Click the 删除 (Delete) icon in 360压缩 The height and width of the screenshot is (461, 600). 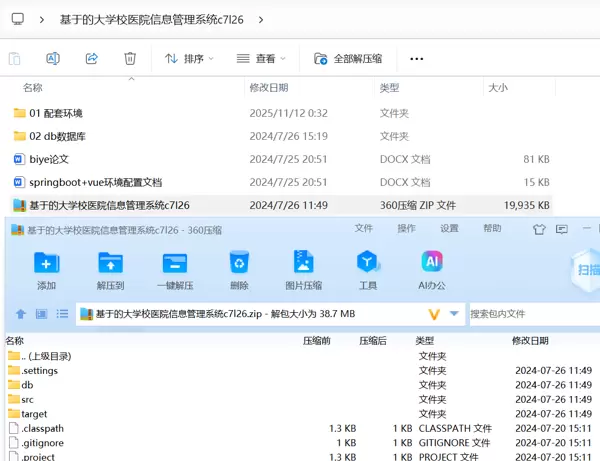click(239, 264)
